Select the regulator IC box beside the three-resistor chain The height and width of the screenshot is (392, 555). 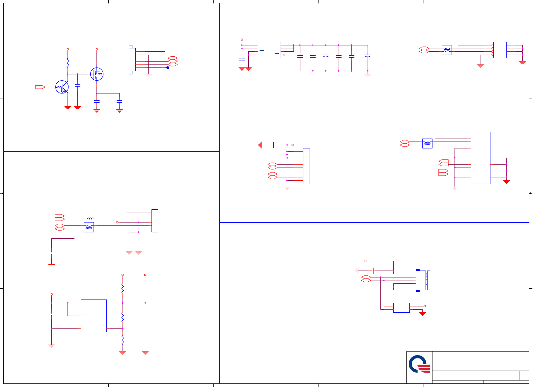pyautogui.click(x=94, y=316)
